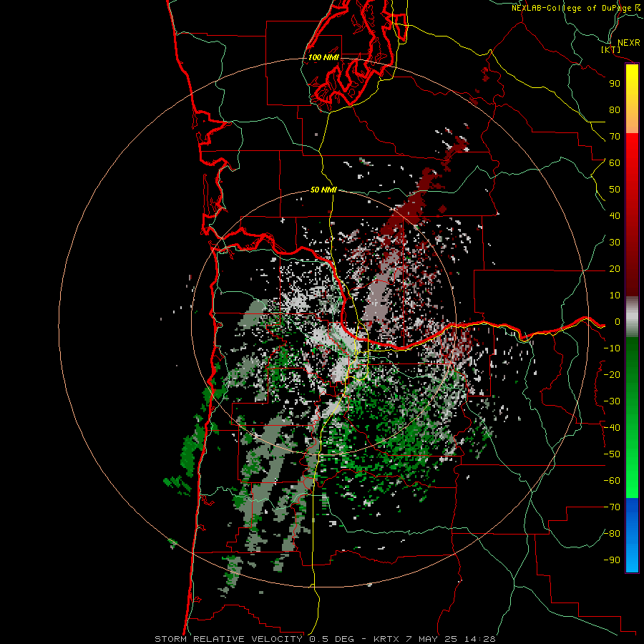
Task: Click the -30 value on the velocity scale
Action: click(612, 401)
